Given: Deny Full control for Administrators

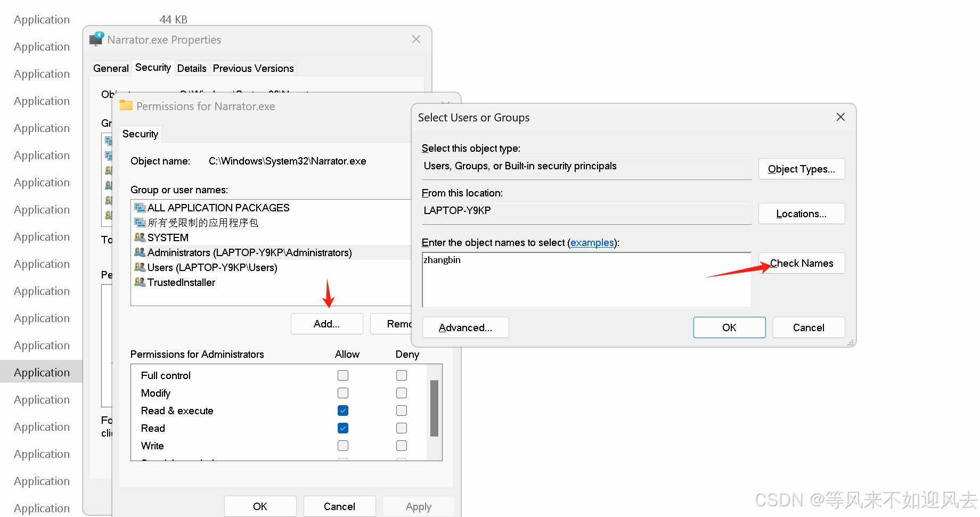Looking at the screenshot, I should [x=402, y=375].
